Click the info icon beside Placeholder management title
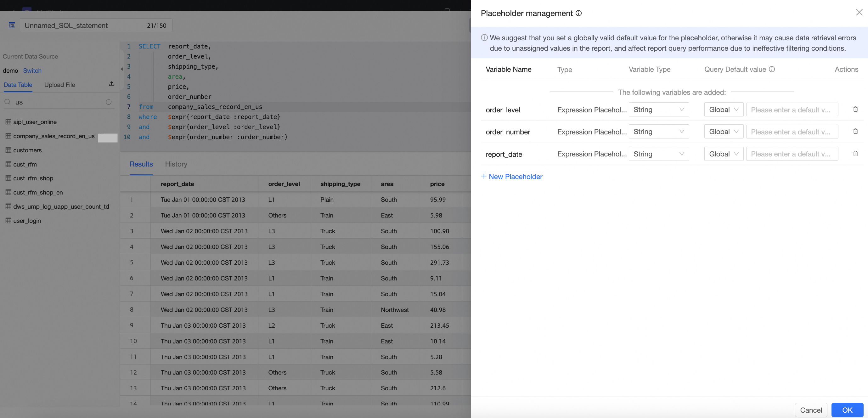 coord(578,13)
